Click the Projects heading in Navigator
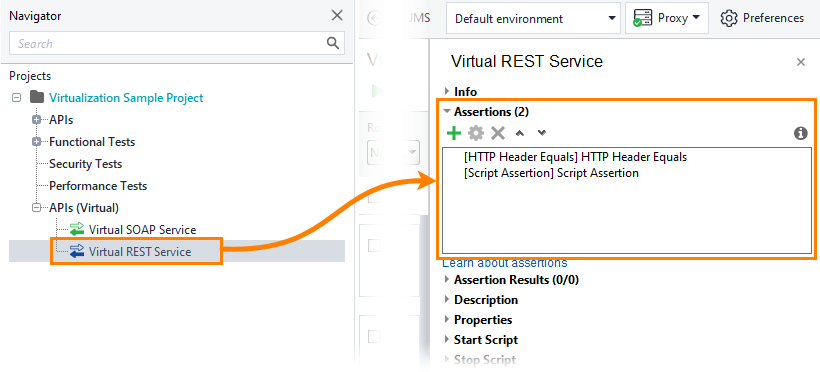Image resolution: width=820 pixels, height=372 pixels. coord(30,76)
